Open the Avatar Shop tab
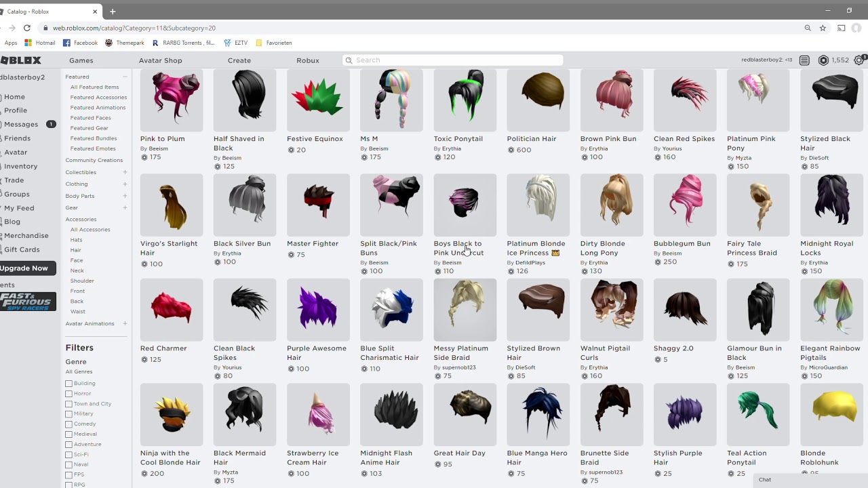Screen dimensions: 868x488 [161, 60]
